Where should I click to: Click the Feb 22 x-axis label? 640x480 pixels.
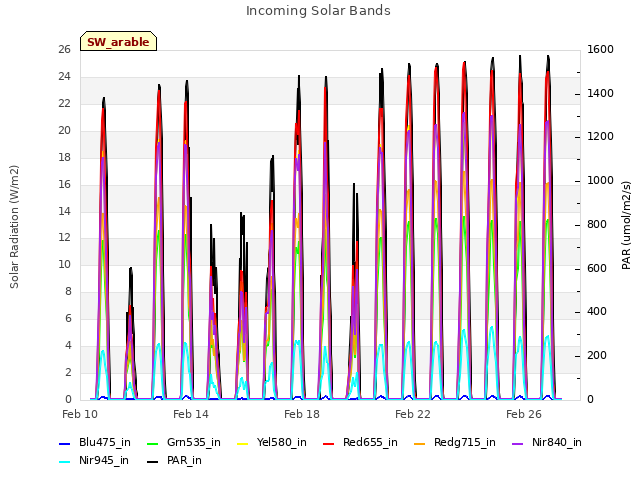[413, 414]
